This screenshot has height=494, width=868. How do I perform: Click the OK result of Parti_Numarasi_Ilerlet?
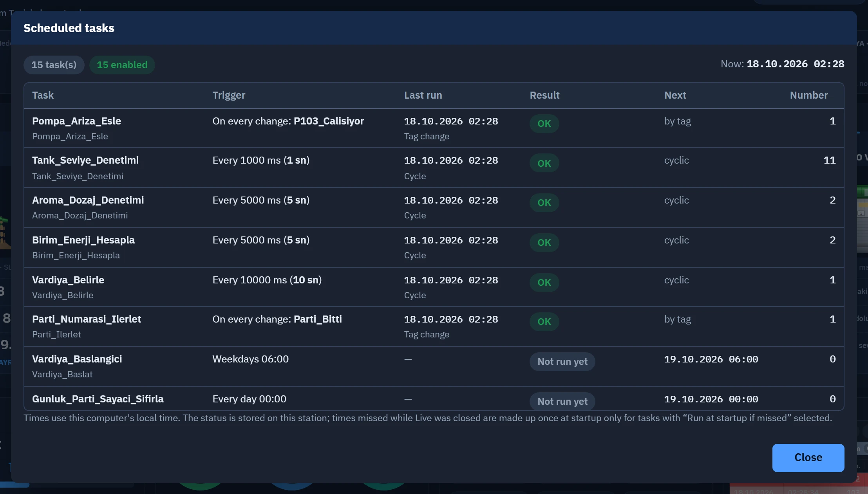pyautogui.click(x=544, y=321)
